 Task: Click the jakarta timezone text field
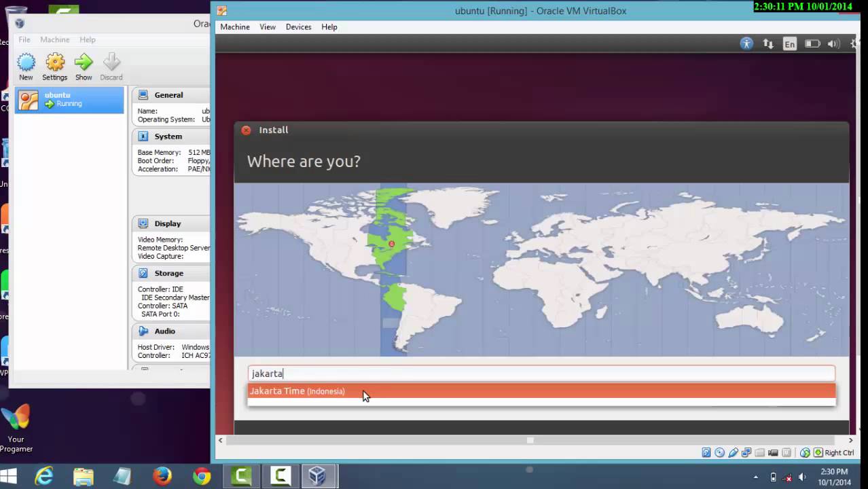[x=541, y=374]
